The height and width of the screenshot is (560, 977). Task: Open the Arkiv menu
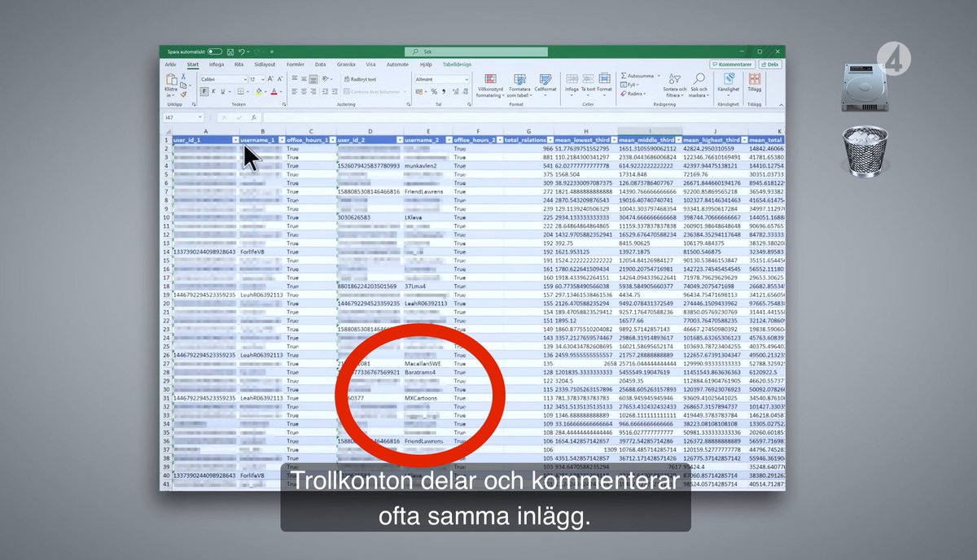tap(170, 64)
